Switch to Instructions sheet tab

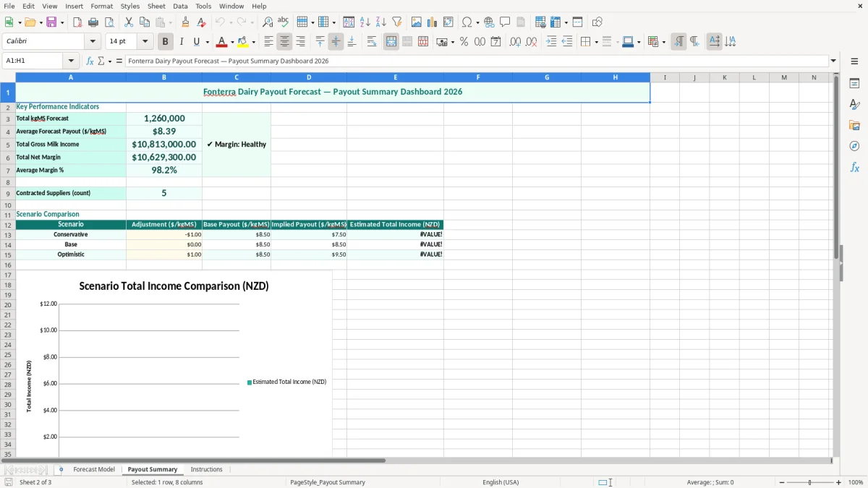coord(207,469)
